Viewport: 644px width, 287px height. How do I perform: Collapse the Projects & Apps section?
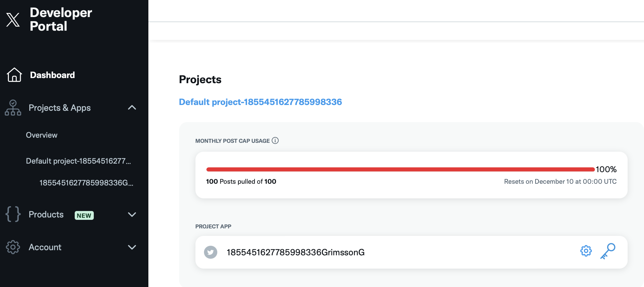pyautogui.click(x=132, y=108)
